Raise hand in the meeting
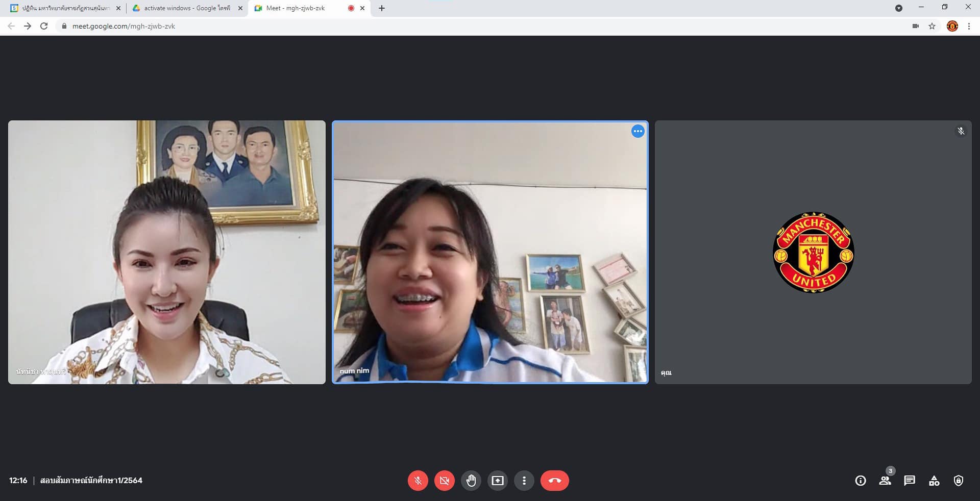 point(471,481)
